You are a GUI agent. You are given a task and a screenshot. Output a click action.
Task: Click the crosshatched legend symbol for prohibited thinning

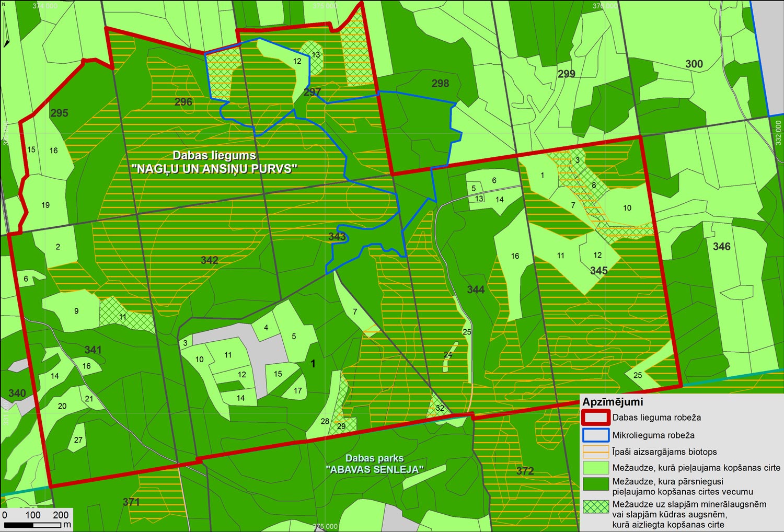coord(595,507)
